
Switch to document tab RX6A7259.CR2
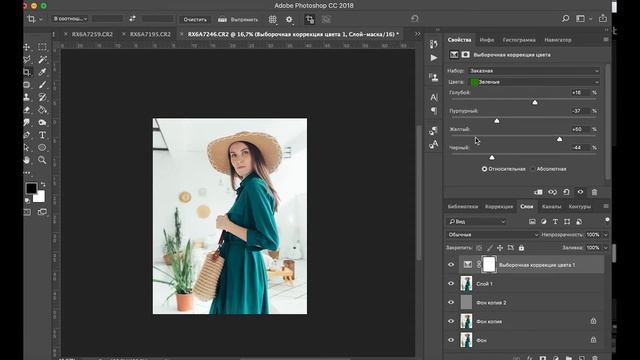[92, 34]
